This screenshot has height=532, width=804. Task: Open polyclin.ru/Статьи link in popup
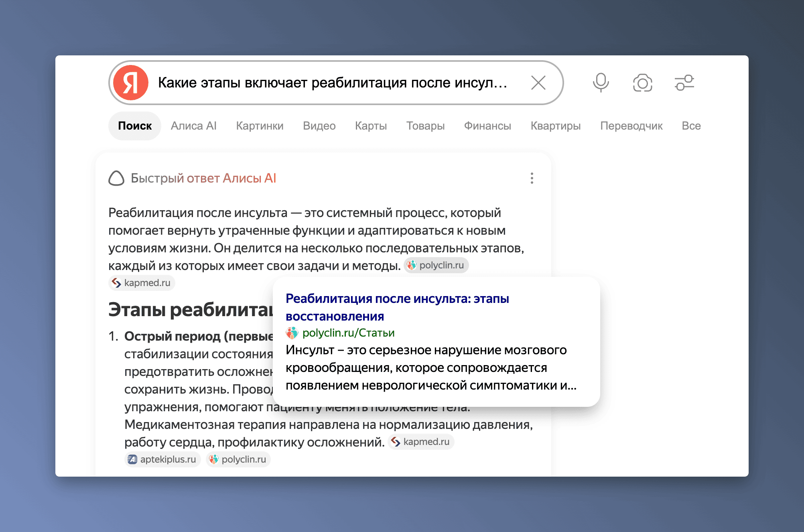348,333
